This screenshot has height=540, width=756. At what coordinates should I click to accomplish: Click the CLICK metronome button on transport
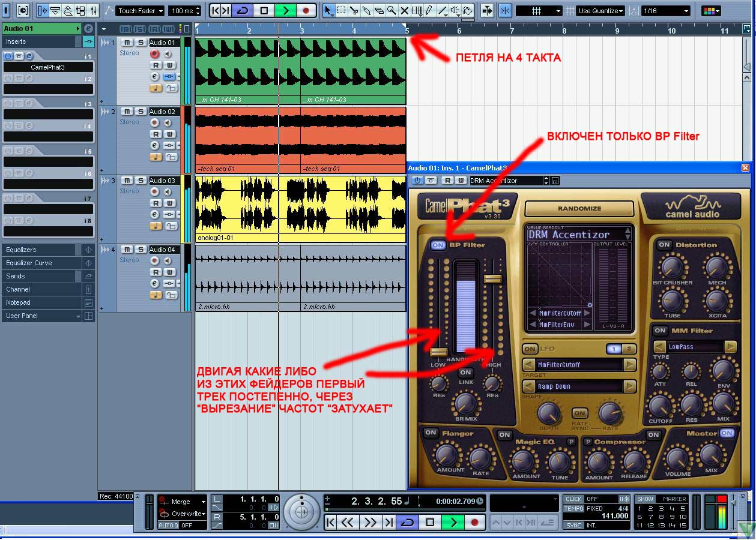coord(573,499)
